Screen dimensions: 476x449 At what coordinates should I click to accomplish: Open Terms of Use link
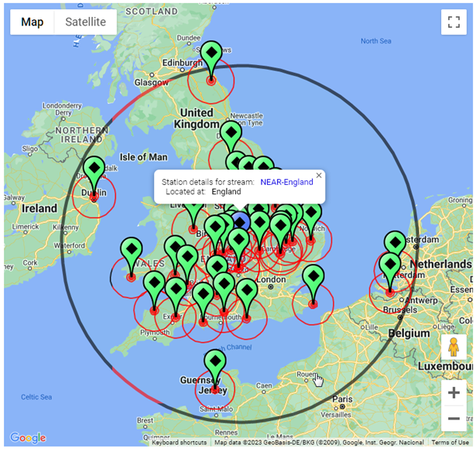click(450, 442)
